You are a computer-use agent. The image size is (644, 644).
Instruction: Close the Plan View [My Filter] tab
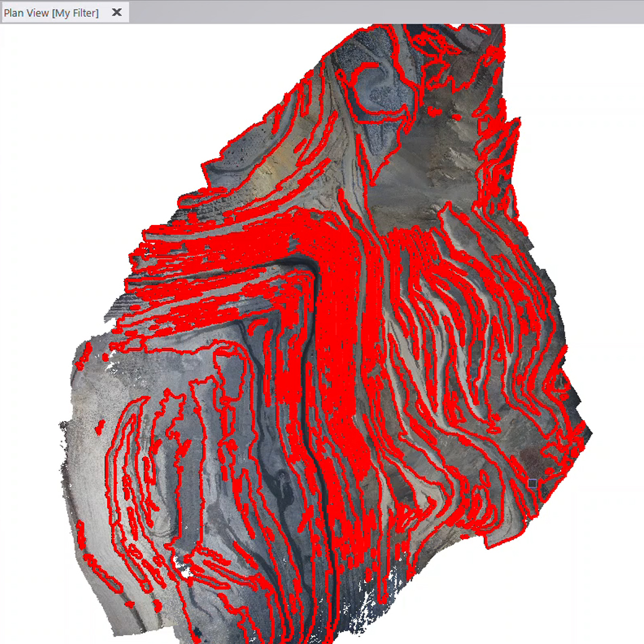click(x=117, y=12)
